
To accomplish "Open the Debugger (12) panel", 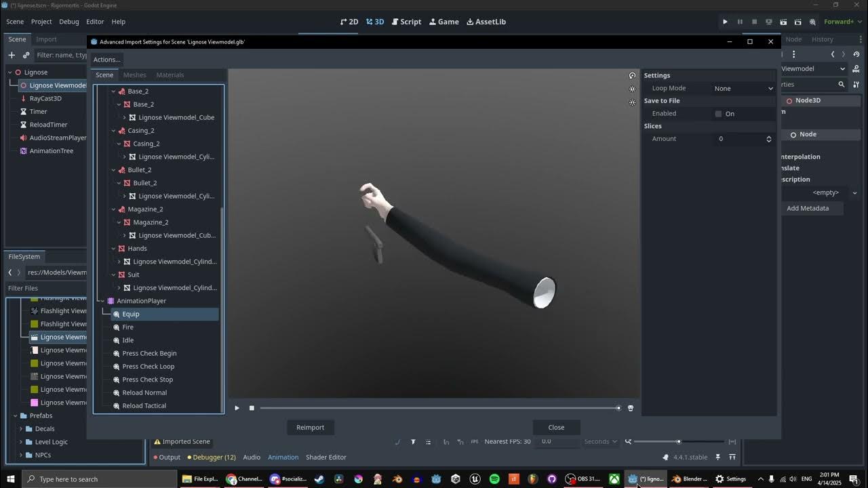I will 212,457.
